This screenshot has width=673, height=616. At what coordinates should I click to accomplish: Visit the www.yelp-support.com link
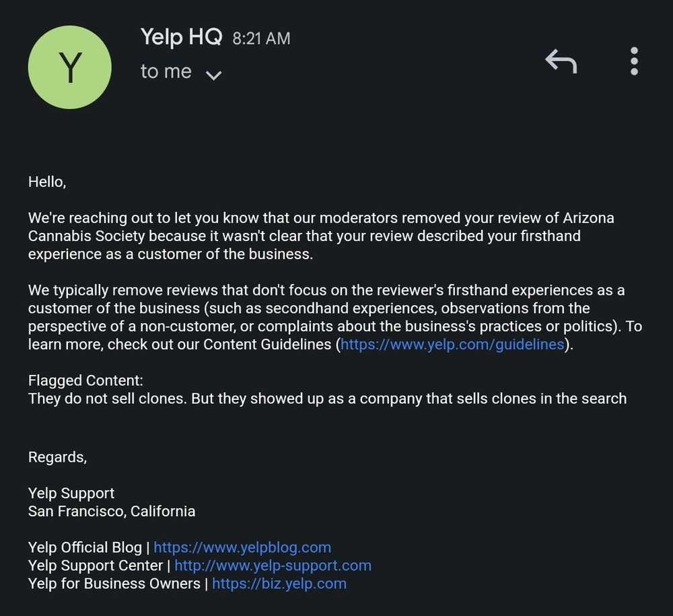pos(273,566)
